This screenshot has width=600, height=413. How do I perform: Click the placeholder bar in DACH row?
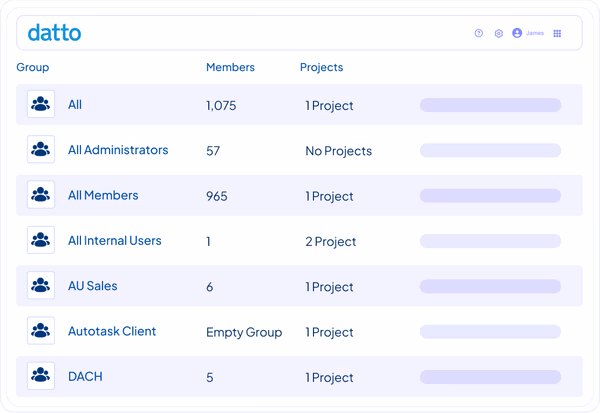tap(491, 377)
